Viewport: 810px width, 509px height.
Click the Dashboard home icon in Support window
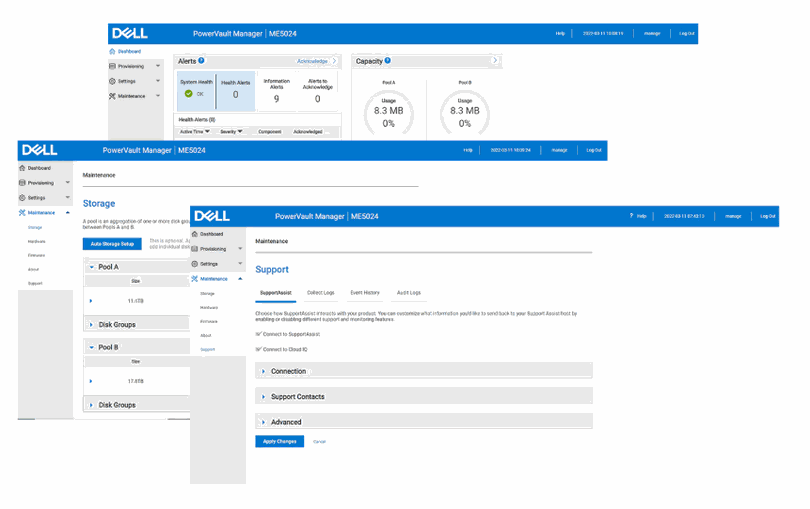click(195, 234)
